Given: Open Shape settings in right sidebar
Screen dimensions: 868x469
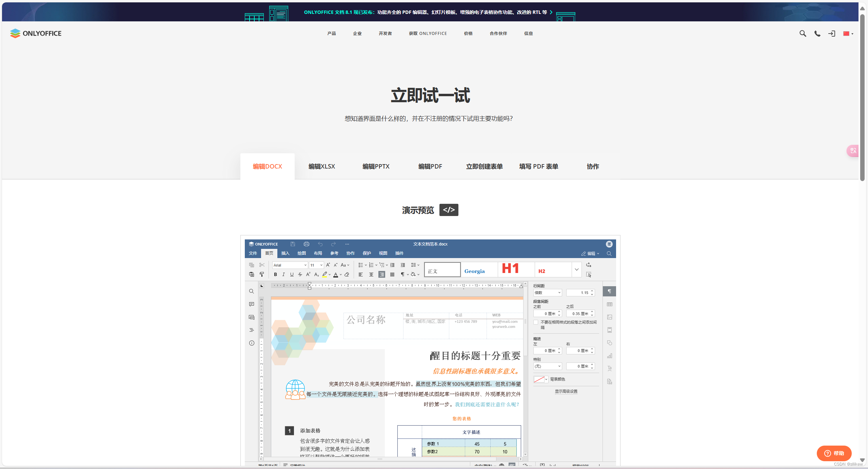Looking at the screenshot, I should 609,343.
